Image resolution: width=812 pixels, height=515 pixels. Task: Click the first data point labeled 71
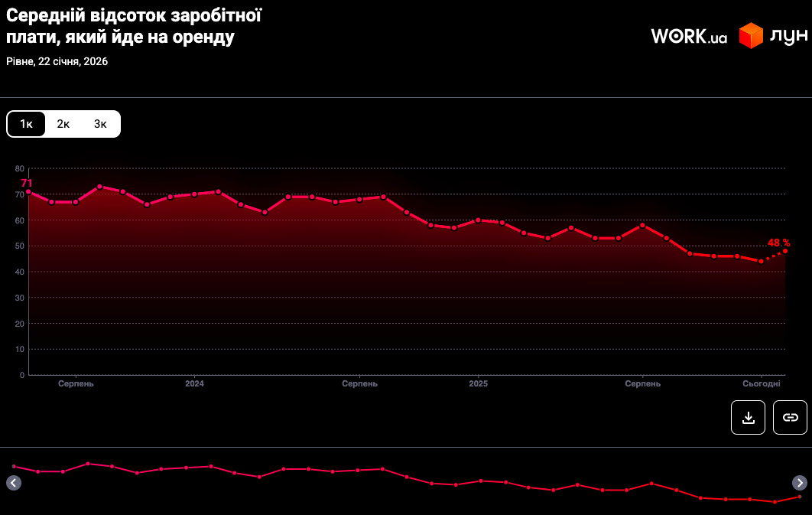(x=28, y=191)
